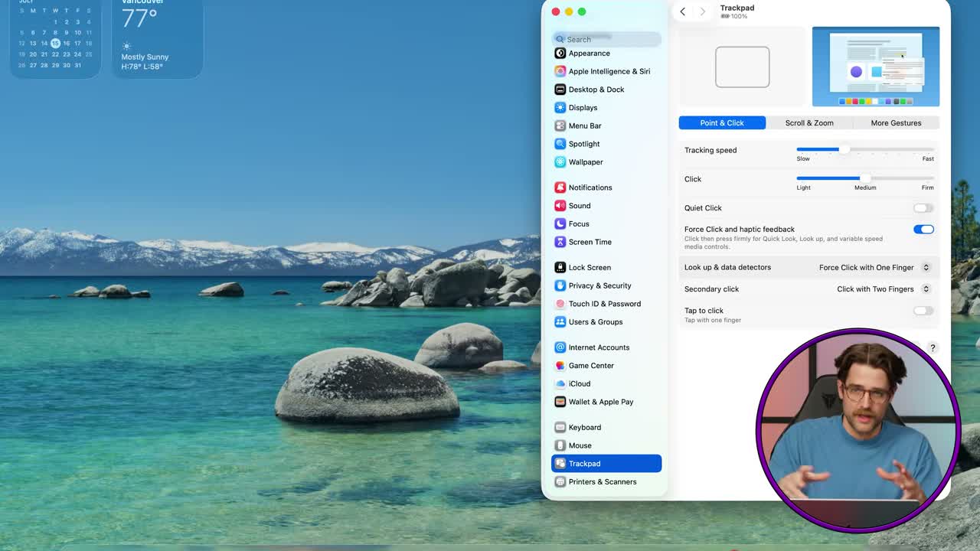This screenshot has width=980, height=551.
Task: Go back with the left chevron
Action: coord(682,11)
